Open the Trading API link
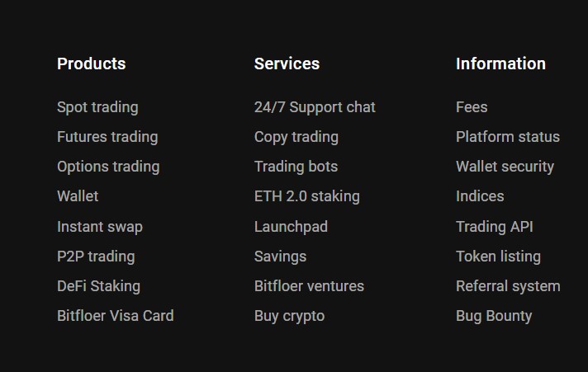The height and width of the screenshot is (372, 588). 495,227
